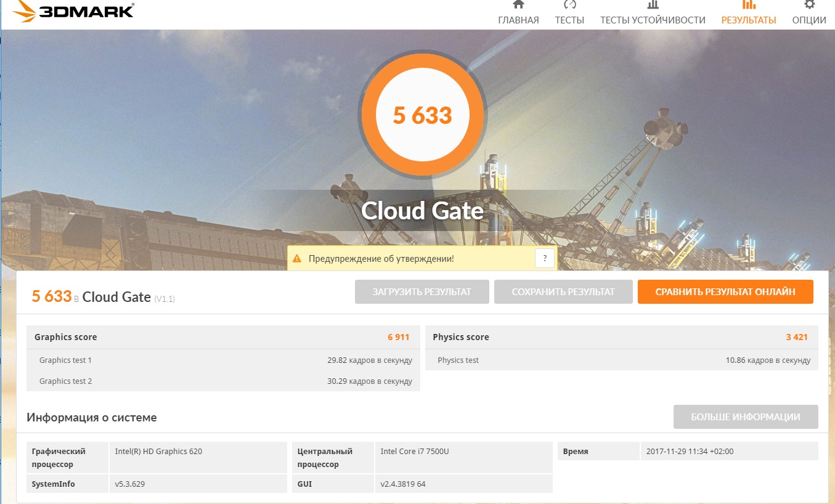Click the Physics score value 3 421
The width and height of the screenshot is (835, 504).
click(797, 337)
